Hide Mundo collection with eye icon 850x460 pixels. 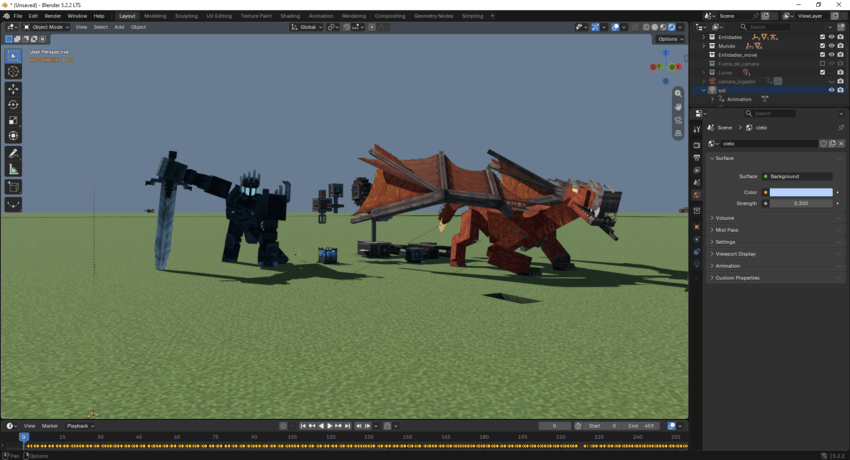(832, 46)
